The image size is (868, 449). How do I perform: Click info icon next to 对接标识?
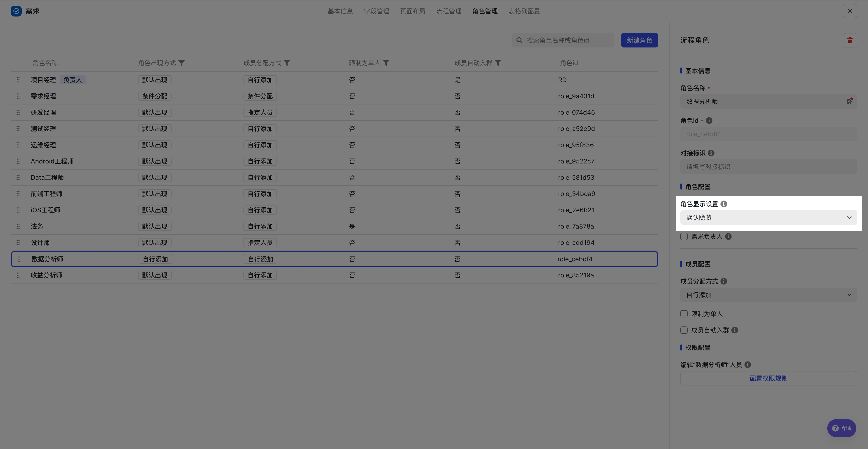(711, 153)
